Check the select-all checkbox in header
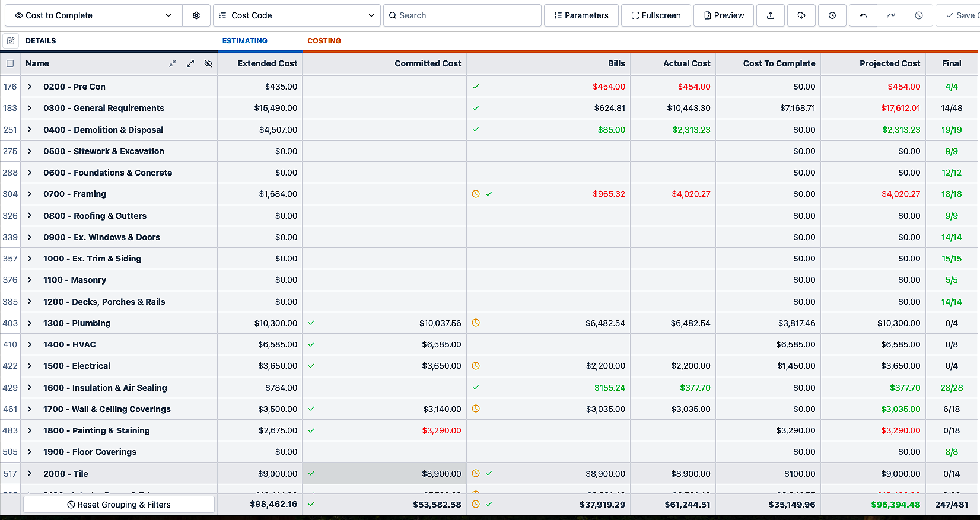The height and width of the screenshot is (520, 980). (x=10, y=63)
